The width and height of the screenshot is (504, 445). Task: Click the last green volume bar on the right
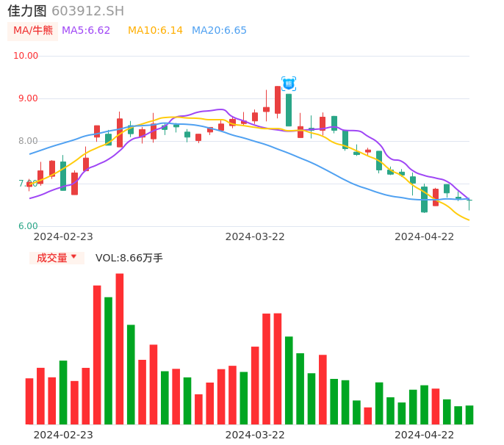click(x=469, y=415)
